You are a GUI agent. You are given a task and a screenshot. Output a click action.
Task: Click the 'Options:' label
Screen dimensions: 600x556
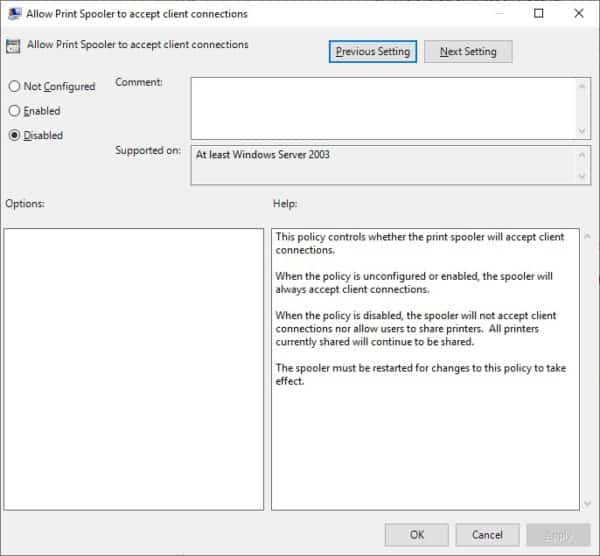[x=25, y=203]
